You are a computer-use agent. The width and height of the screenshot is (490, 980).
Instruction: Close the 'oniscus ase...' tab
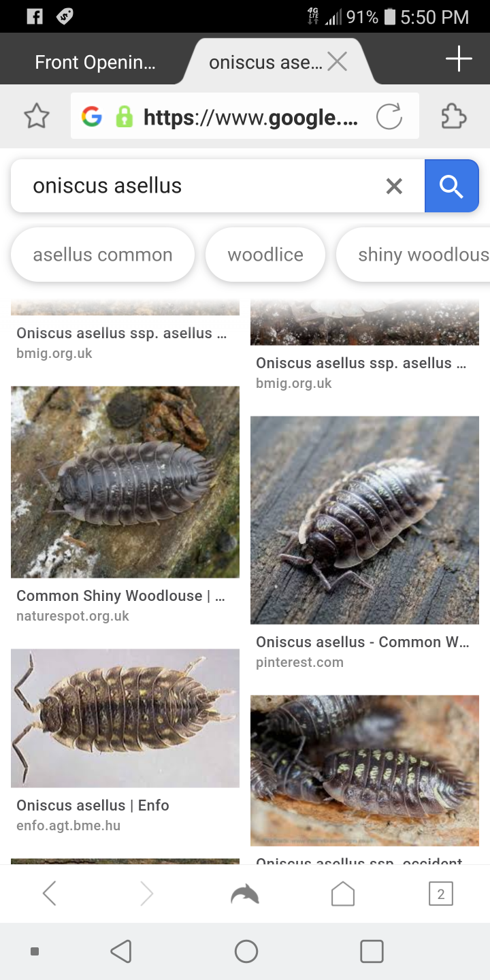337,62
